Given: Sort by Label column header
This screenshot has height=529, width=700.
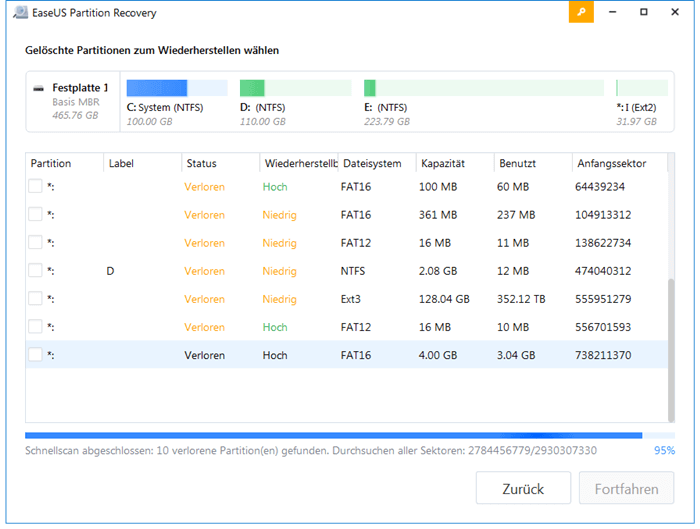Looking at the screenshot, I should (x=142, y=163).
